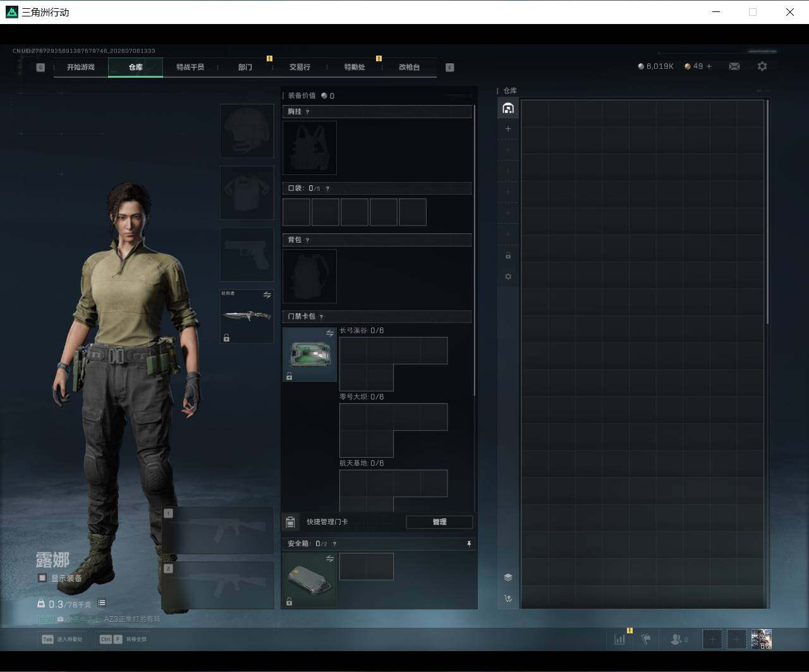Add currency with the plus beside 49
This screenshot has height=672, width=809.
pos(709,66)
